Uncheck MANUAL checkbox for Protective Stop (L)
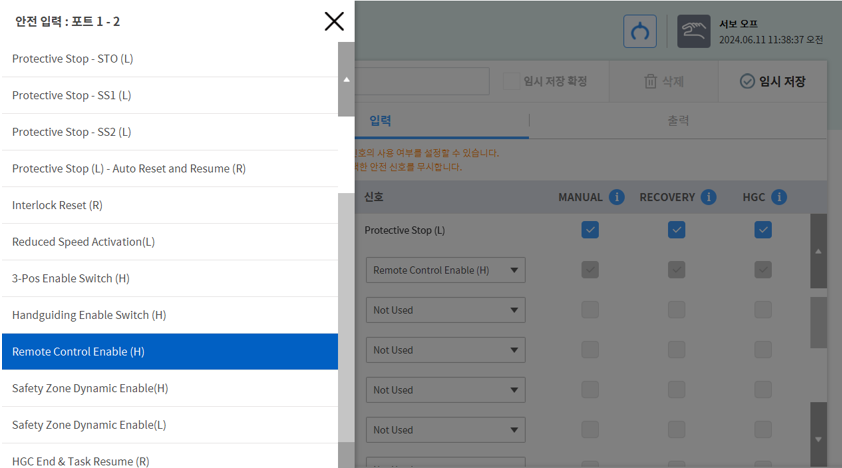 pyautogui.click(x=590, y=230)
